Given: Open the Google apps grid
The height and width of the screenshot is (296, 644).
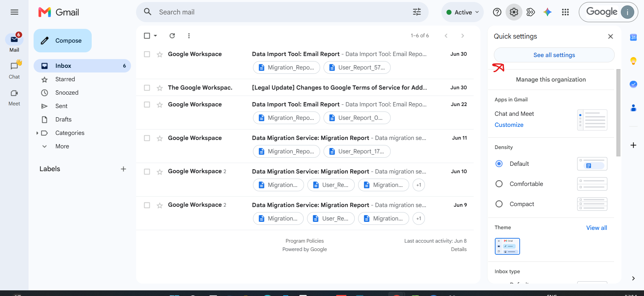Looking at the screenshot, I should (x=565, y=12).
